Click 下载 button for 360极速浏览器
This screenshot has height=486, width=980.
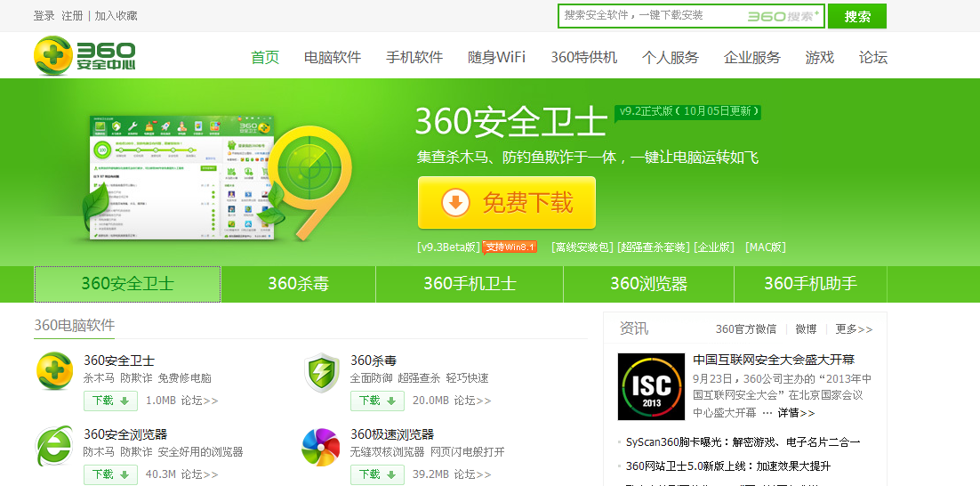coord(377,474)
